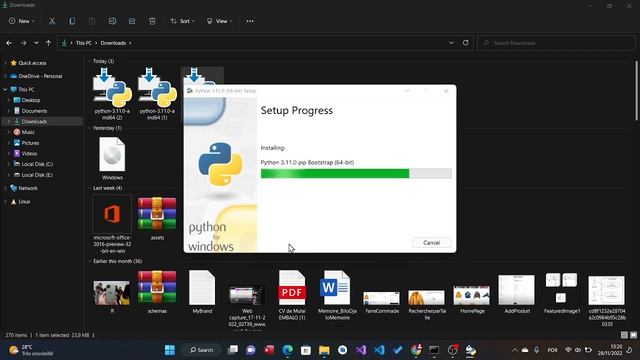
Task: Open Google Chrome from the taskbar
Action: (x=416, y=350)
